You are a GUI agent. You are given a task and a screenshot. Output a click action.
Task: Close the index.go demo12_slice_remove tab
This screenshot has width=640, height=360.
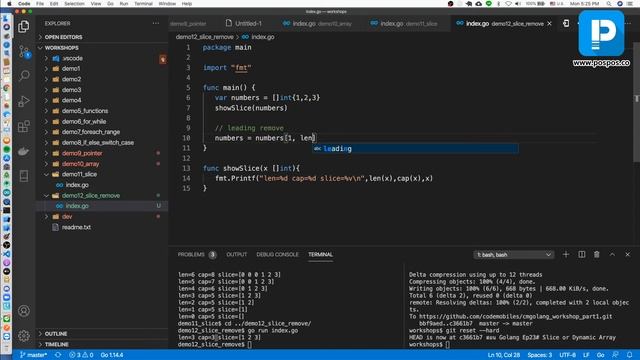(549, 24)
